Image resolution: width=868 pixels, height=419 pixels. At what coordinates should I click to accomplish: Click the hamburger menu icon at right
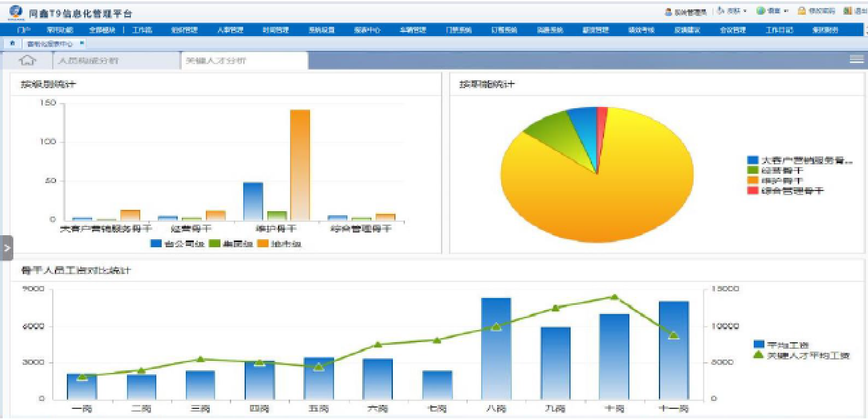point(856,59)
